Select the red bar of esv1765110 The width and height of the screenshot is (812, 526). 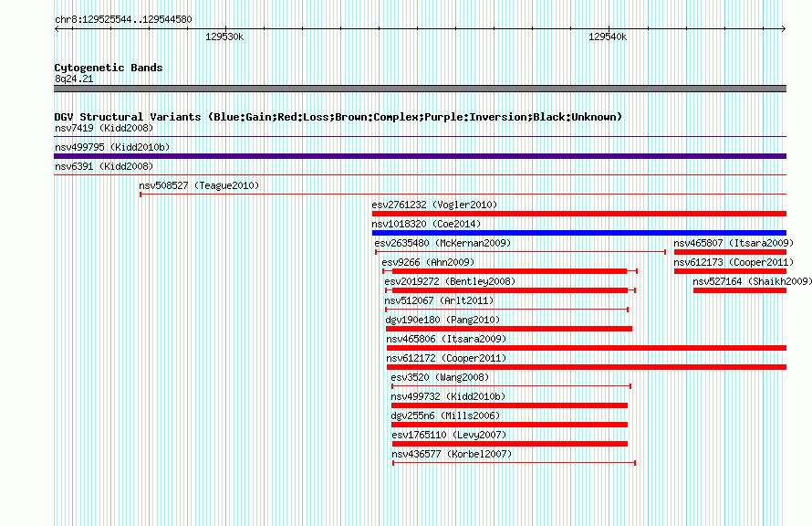pos(510,444)
